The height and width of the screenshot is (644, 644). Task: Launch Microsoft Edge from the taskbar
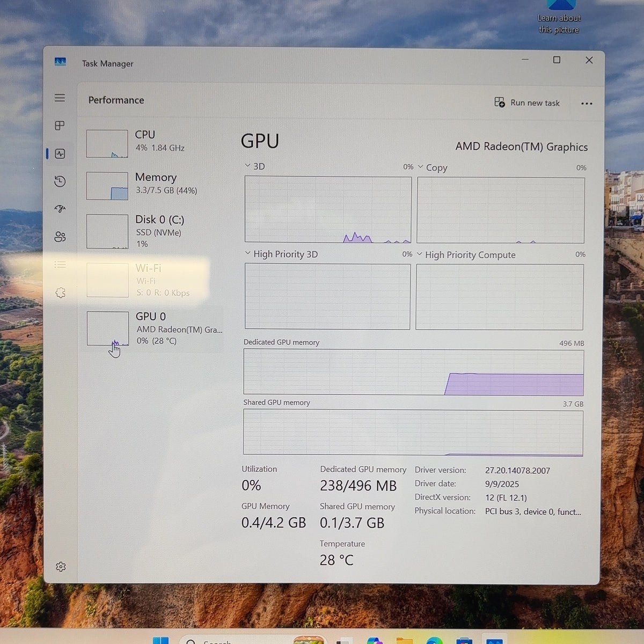(x=434, y=640)
